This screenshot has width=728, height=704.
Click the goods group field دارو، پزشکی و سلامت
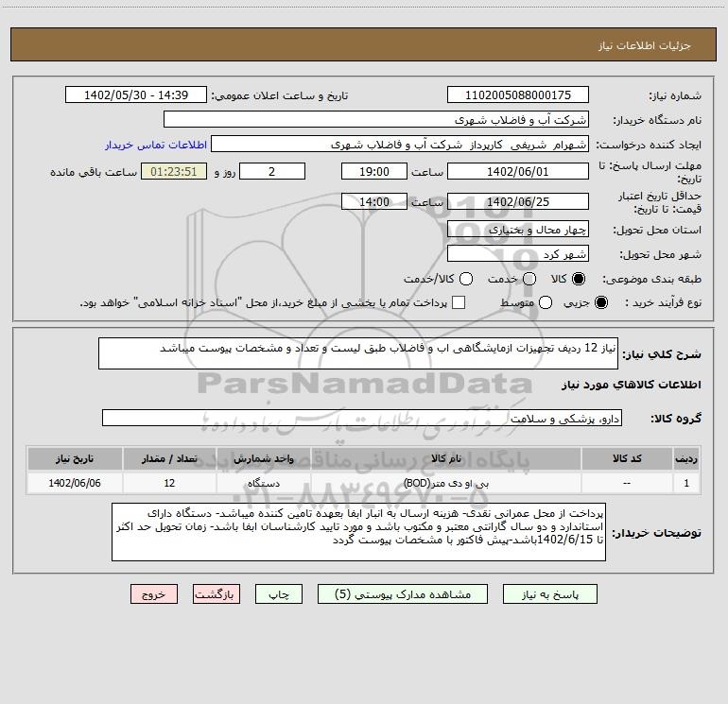tap(362, 418)
